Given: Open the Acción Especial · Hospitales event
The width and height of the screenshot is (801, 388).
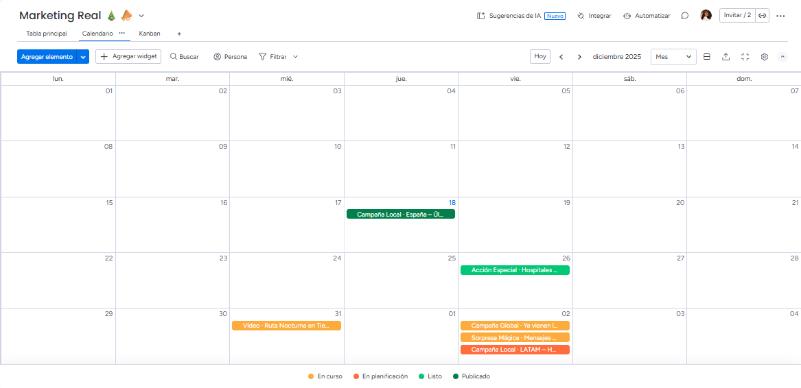Looking at the screenshot, I should 515,270.
